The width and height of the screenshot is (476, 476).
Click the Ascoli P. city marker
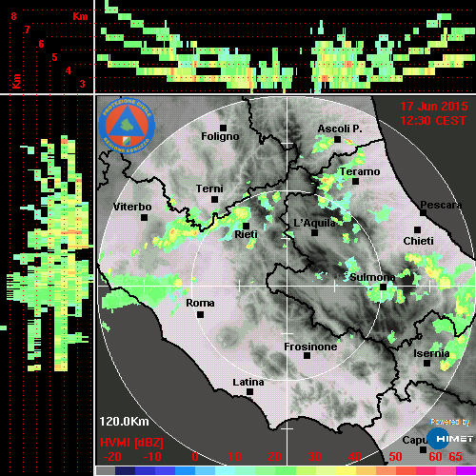(x=338, y=139)
